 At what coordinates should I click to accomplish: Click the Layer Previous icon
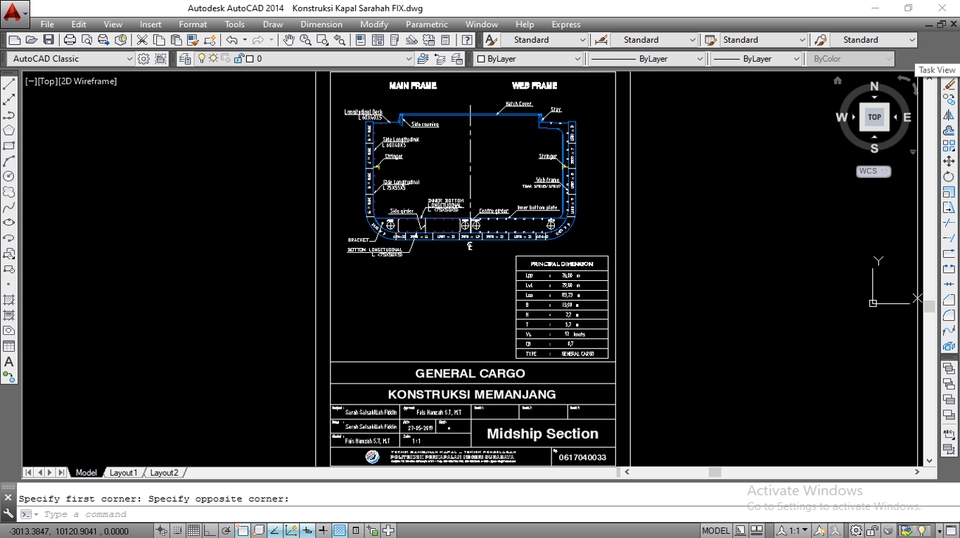click(x=440, y=59)
